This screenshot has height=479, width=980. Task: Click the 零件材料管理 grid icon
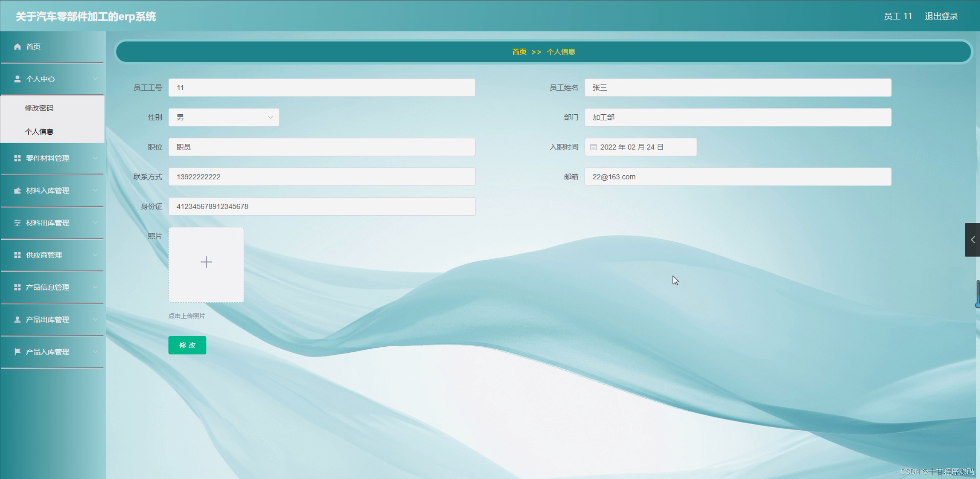pos(17,158)
